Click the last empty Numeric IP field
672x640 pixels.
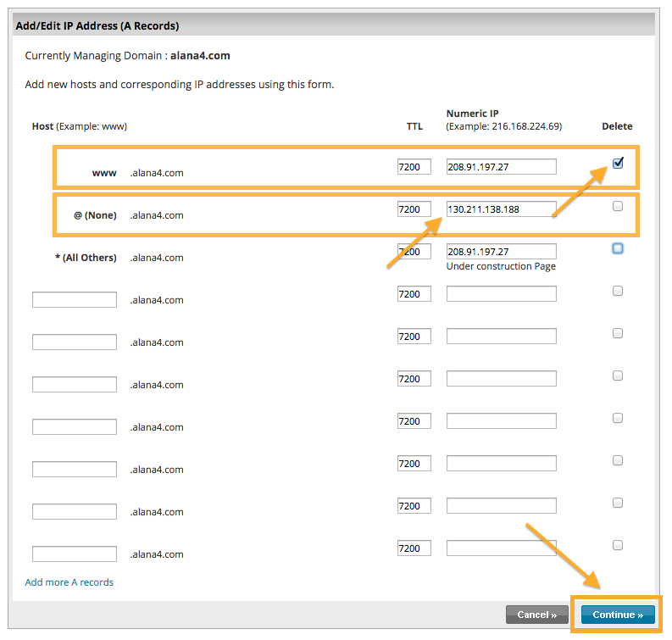(x=501, y=548)
